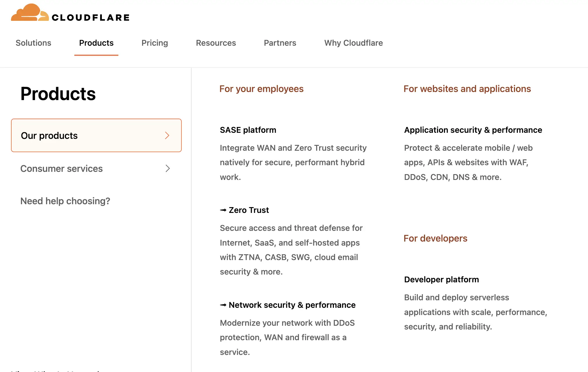Click the arrow icon beside Zero Trust
The width and height of the screenshot is (588, 372).
pos(223,210)
